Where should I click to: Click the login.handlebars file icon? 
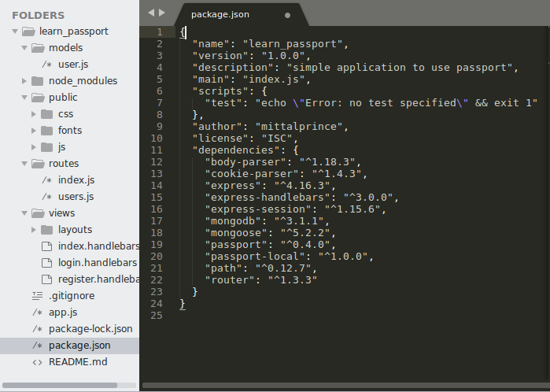click(x=47, y=263)
